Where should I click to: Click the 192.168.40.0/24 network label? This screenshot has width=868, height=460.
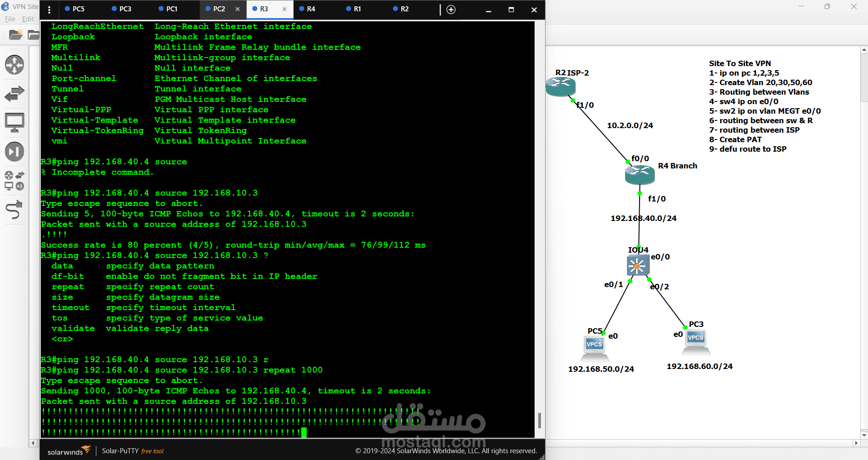pyautogui.click(x=643, y=218)
